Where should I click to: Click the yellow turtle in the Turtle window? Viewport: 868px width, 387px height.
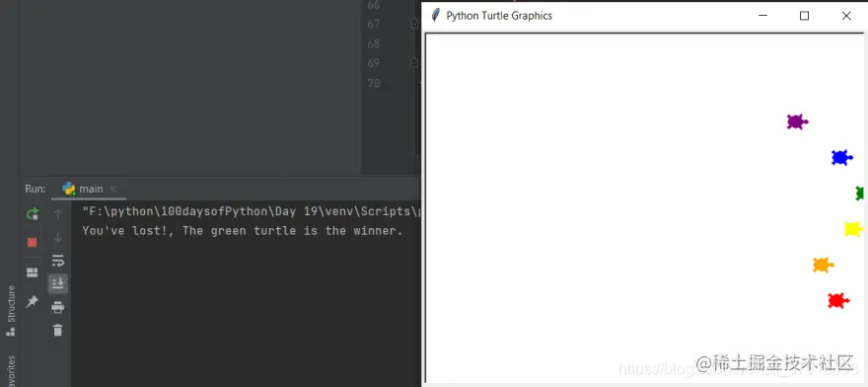(x=854, y=229)
